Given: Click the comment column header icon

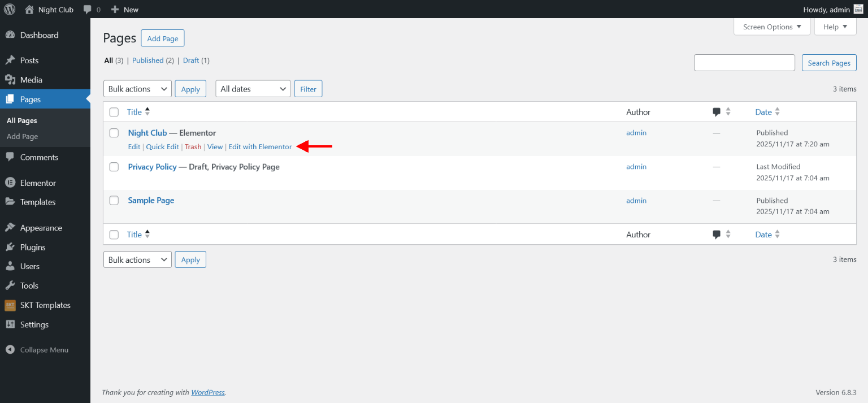Looking at the screenshot, I should pyautogui.click(x=717, y=112).
